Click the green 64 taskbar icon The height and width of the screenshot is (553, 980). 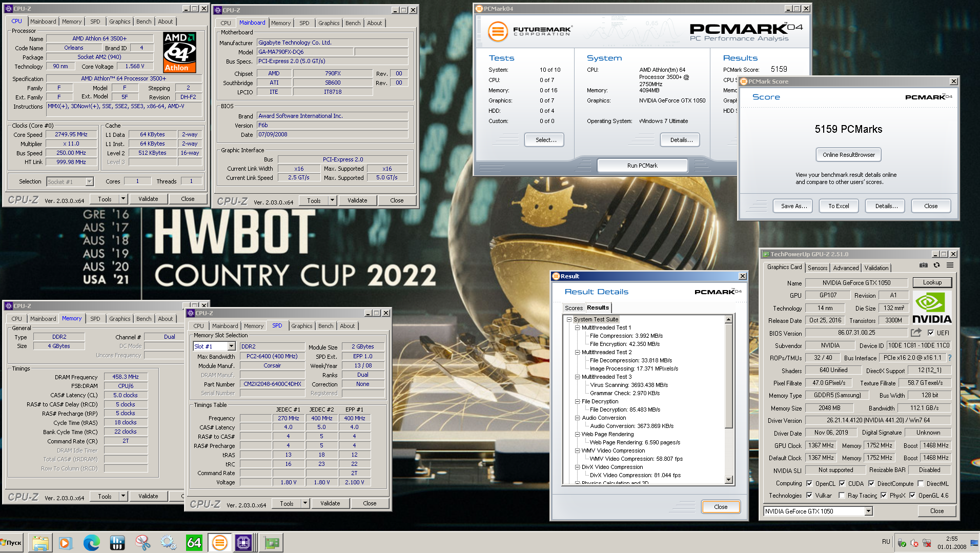click(x=194, y=543)
